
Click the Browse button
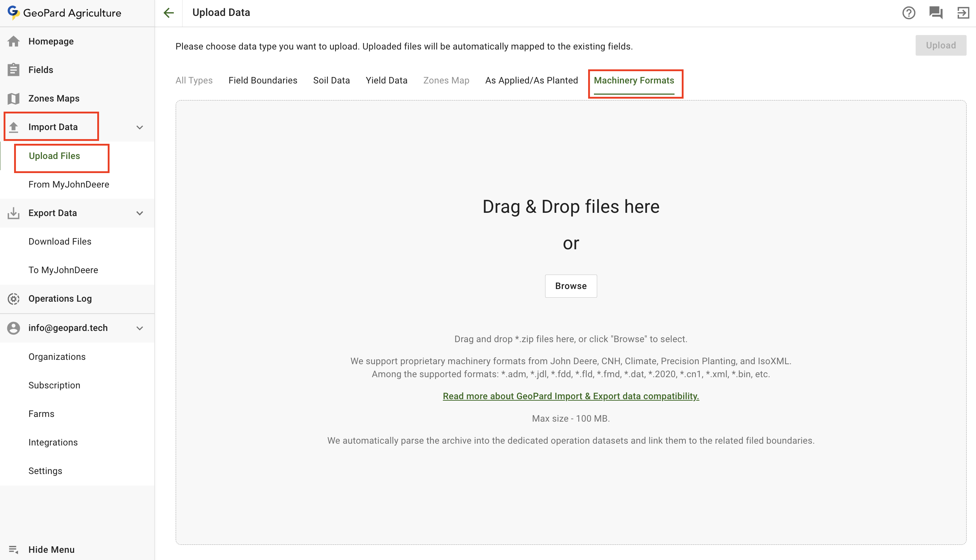(570, 286)
